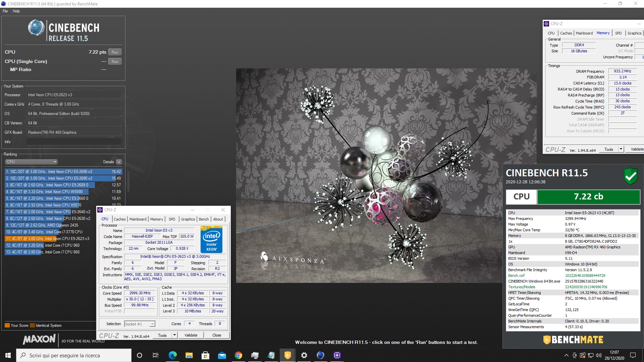Click the Identical System legend swatch
644x362 pixels.
(x=32, y=325)
